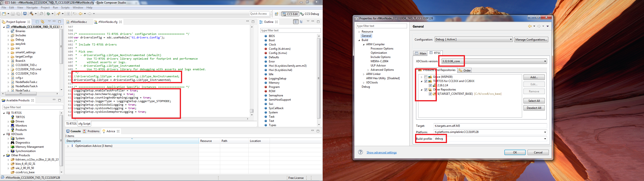This screenshot has height=181, width=644.
Task: Expand the Resource node in Properties tree
Action: (x=359, y=32)
